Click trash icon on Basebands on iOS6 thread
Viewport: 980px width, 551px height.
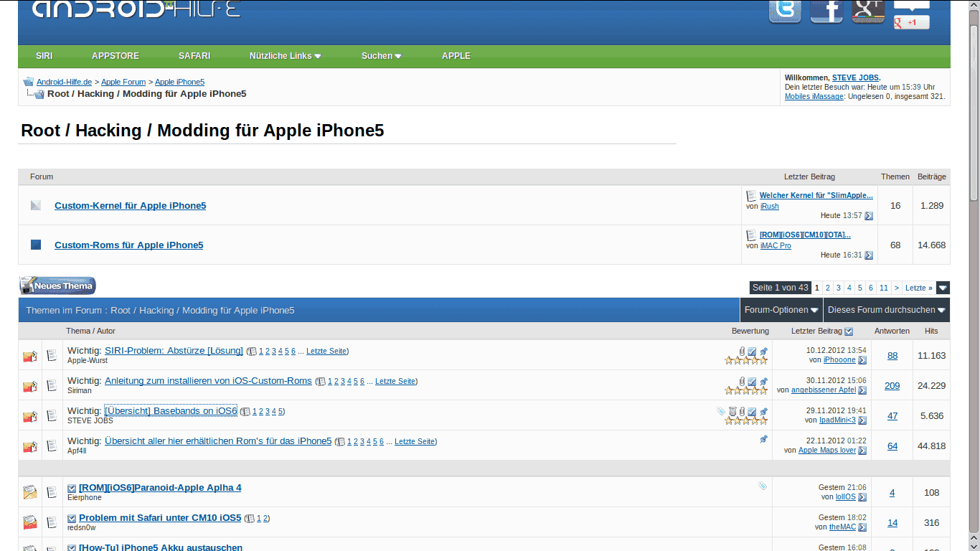pos(732,411)
